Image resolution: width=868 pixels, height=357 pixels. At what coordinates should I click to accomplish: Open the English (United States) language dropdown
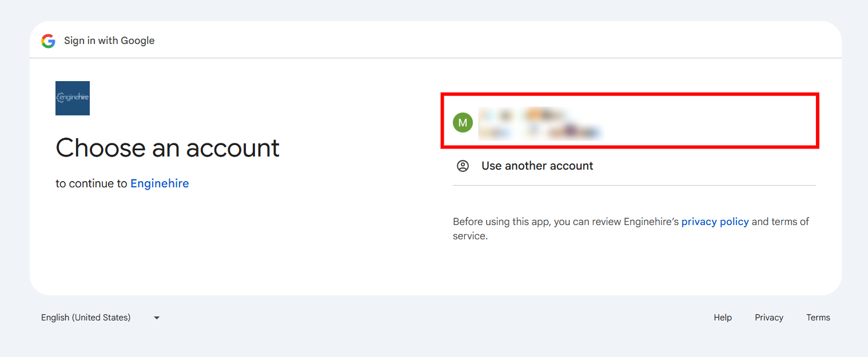[x=101, y=318]
